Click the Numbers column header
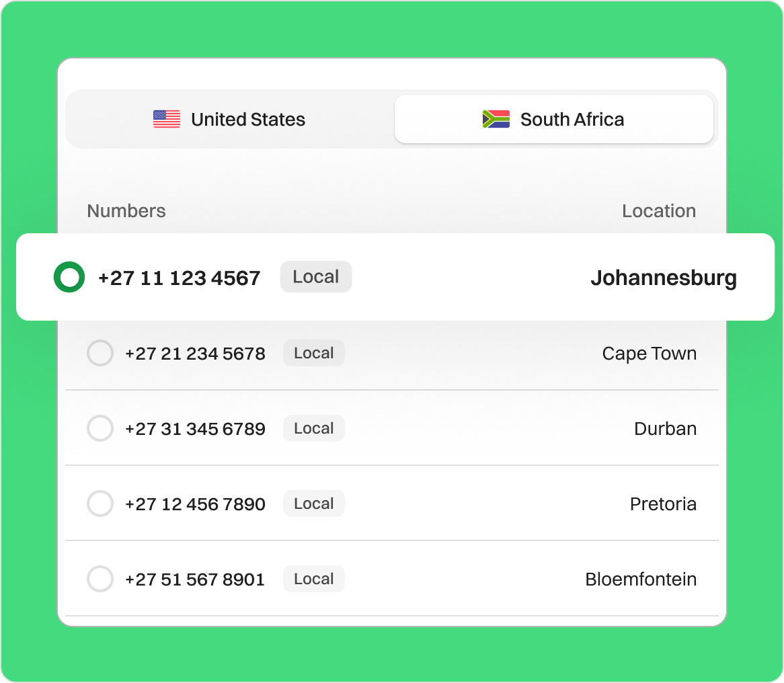Image resolution: width=784 pixels, height=683 pixels. pos(126,211)
